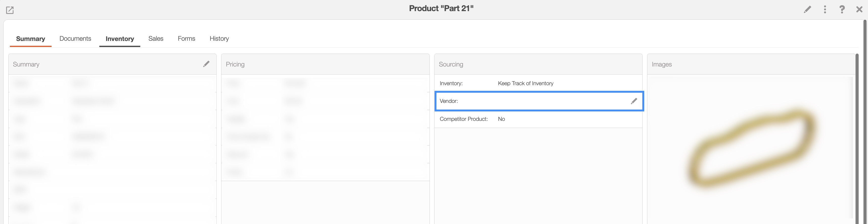Click the Pricing panel header
The height and width of the screenshot is (224, 868).
235,64
